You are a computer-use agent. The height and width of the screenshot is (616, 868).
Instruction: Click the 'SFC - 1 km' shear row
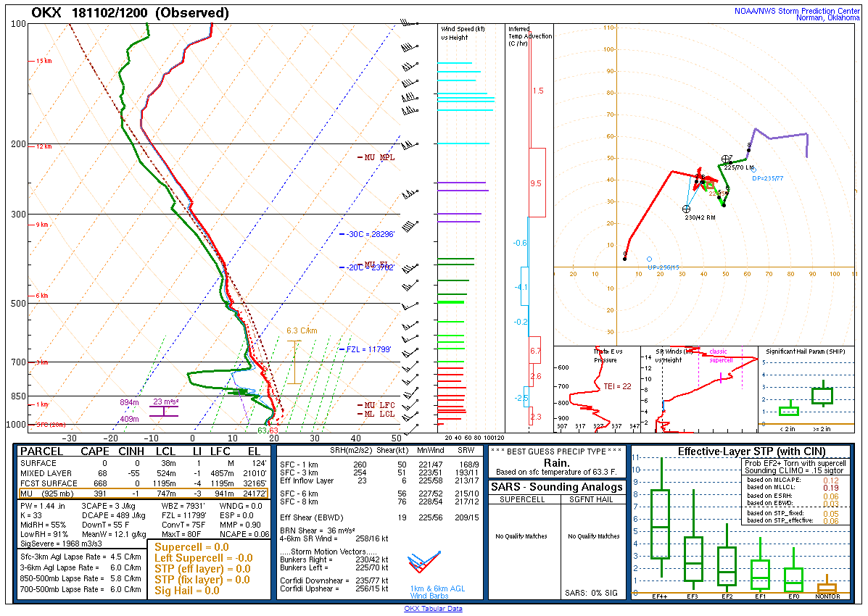[x=379, y=465]
